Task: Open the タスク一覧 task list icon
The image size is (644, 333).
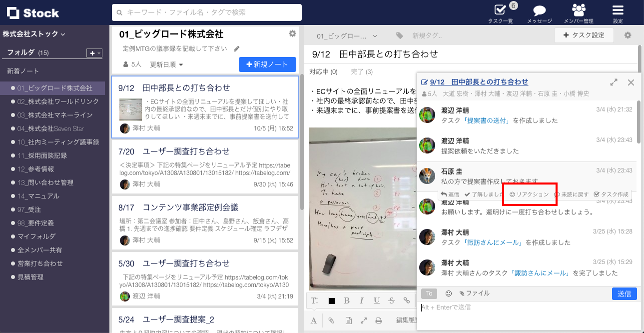Action: point(500,13)
